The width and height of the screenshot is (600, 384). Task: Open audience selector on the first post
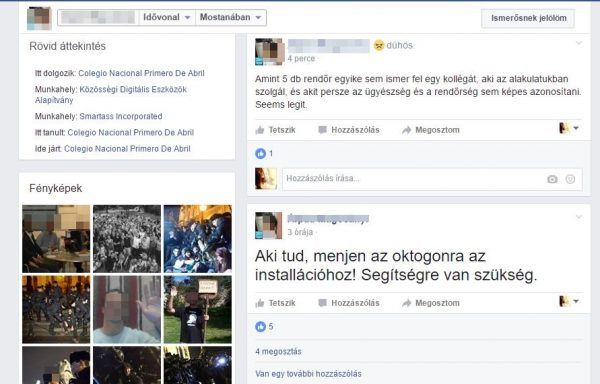pos(569,128)
